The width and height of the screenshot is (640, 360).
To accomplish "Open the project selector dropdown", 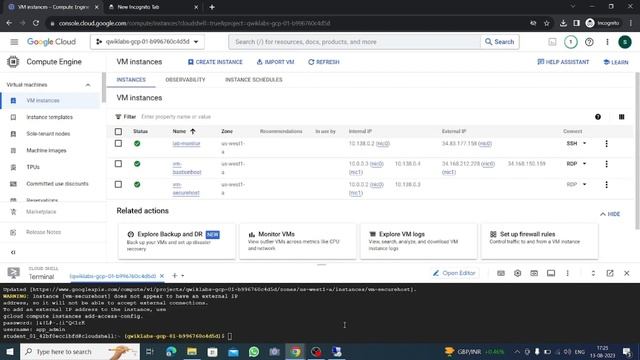I will click(x=147, y=42).
